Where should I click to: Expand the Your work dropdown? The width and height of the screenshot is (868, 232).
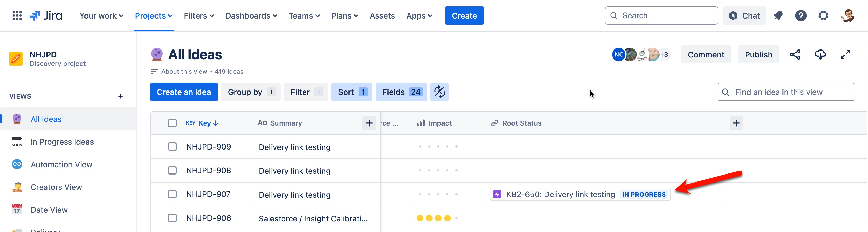tap(101, 15)
